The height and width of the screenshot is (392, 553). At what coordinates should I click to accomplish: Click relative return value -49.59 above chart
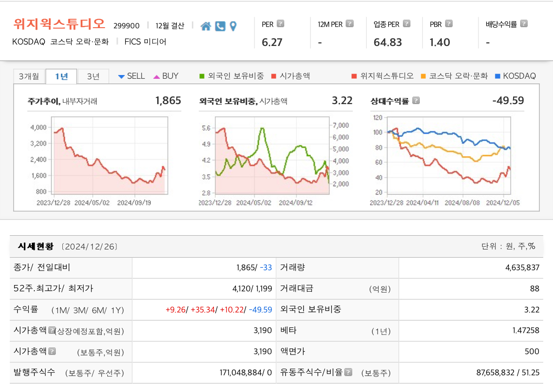tap(508, 101)
